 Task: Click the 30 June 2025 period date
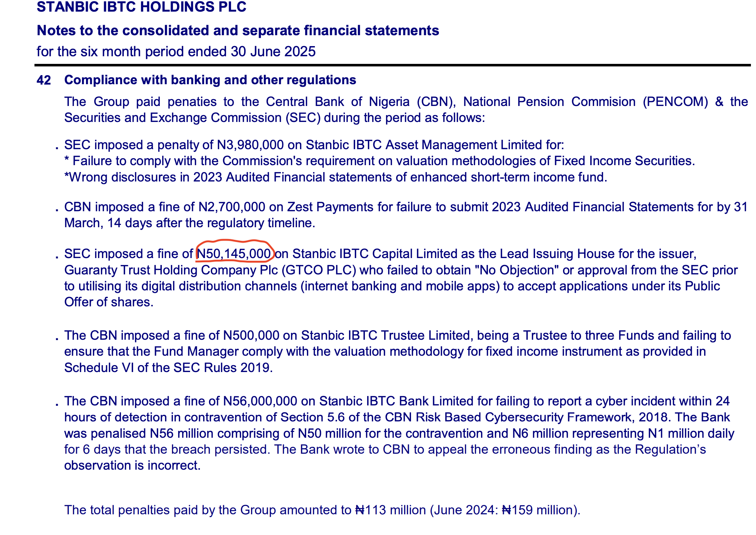[273, 52]
